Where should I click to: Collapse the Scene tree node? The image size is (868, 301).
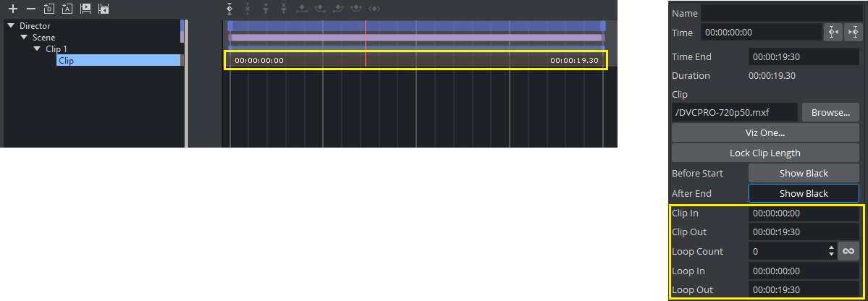point(24,38)
